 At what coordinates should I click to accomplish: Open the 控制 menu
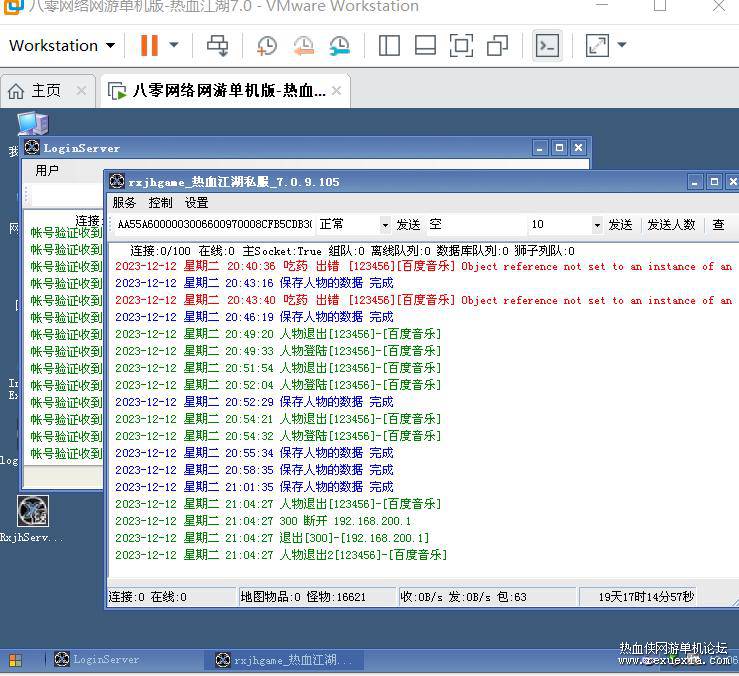pyautogui.click(x=160, y=203)
